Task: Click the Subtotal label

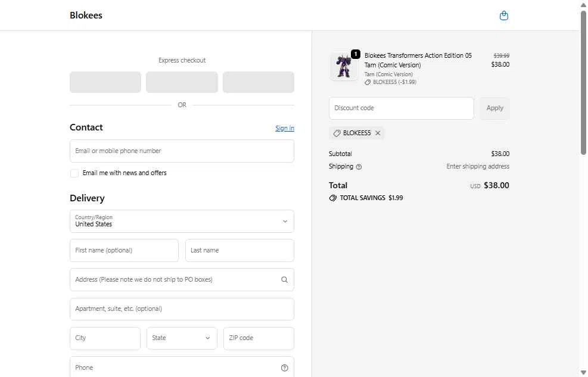Action: click(340, 154)
